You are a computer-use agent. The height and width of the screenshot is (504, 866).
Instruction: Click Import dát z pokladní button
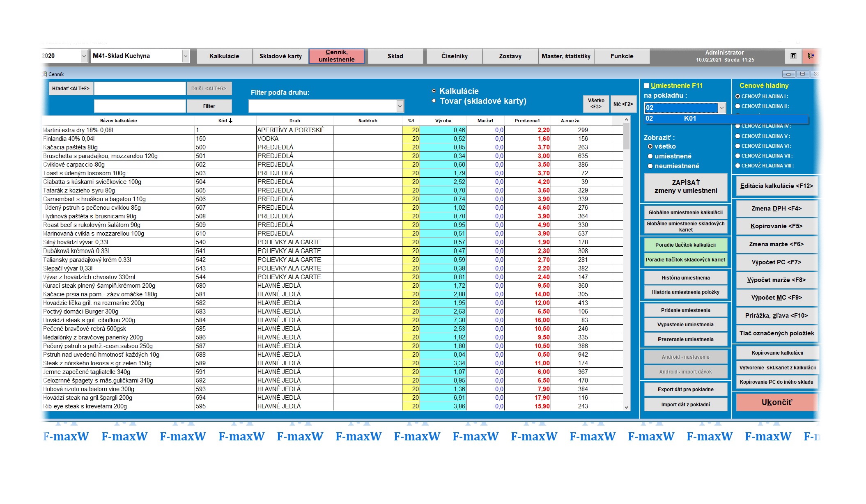686,405
